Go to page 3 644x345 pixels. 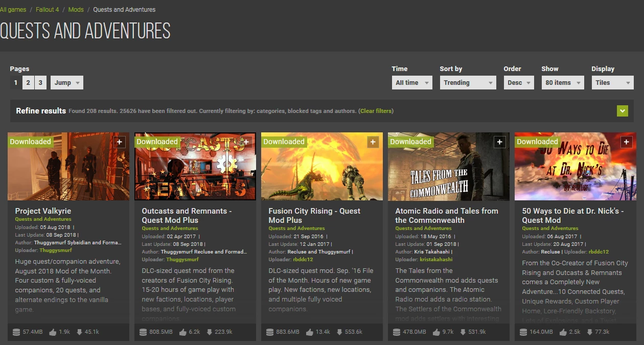click(x=40, y=83)
